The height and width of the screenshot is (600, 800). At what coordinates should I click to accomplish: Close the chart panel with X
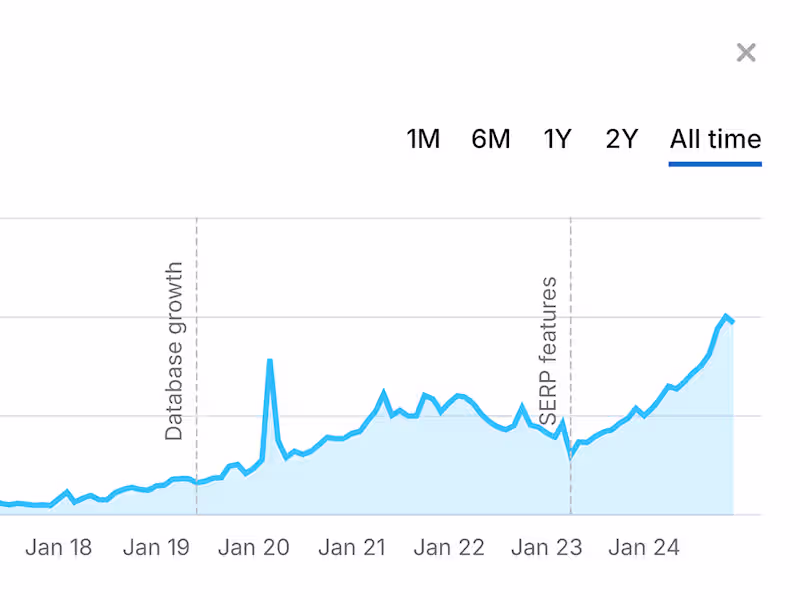746,53
